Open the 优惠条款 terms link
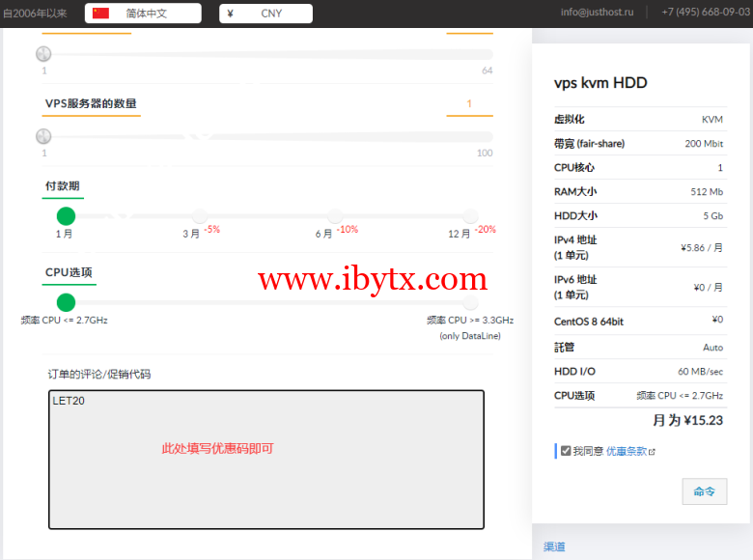Screen dimensions: 753x560 pyautogui.click(x=627, y=451)
